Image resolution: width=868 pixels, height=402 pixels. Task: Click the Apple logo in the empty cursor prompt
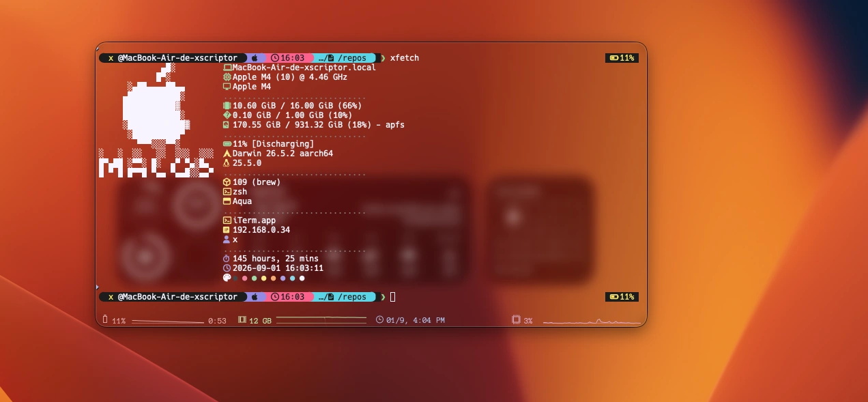point(255,297)
